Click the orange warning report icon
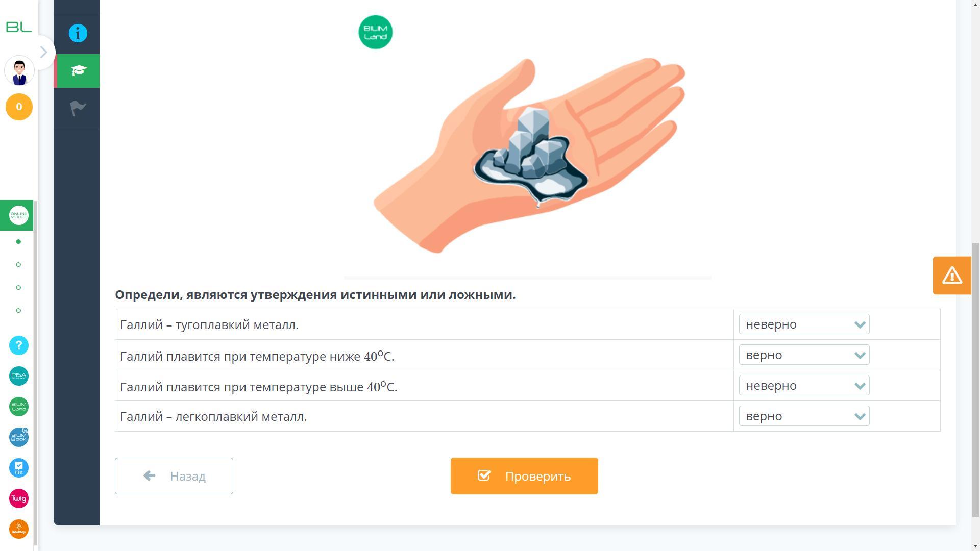This screenshot has width=980, height=551. tap(952, 275)
